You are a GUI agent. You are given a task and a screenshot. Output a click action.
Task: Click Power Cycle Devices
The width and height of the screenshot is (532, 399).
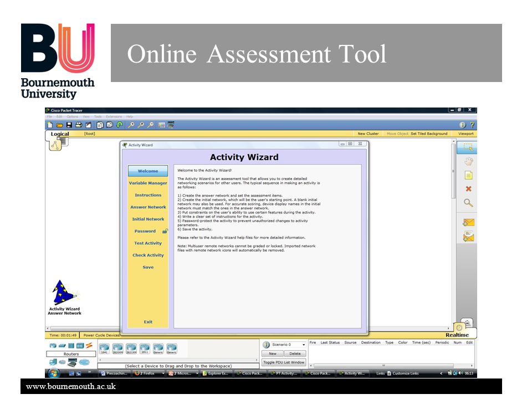click(101, 335)
